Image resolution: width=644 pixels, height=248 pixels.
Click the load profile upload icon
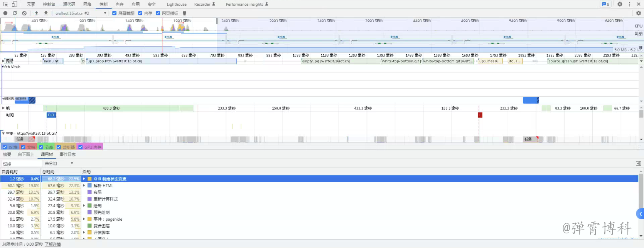(x=37, y=13)
